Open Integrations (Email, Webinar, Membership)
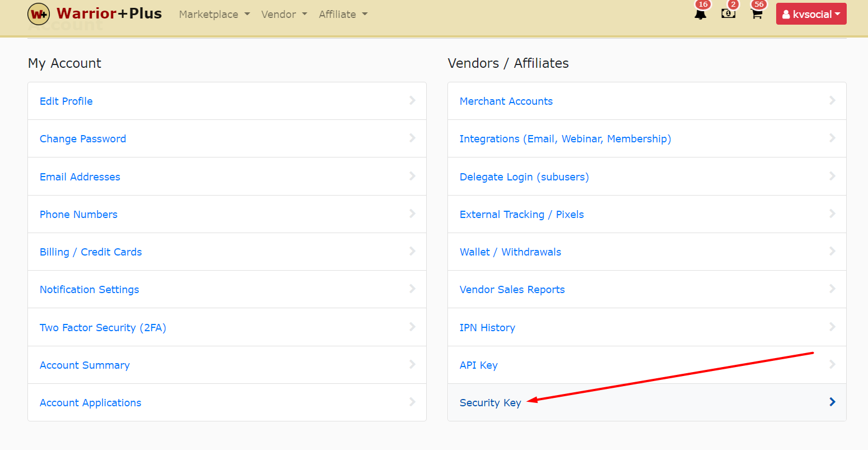Viewport: 868px width, 450px height. [566, 139]
